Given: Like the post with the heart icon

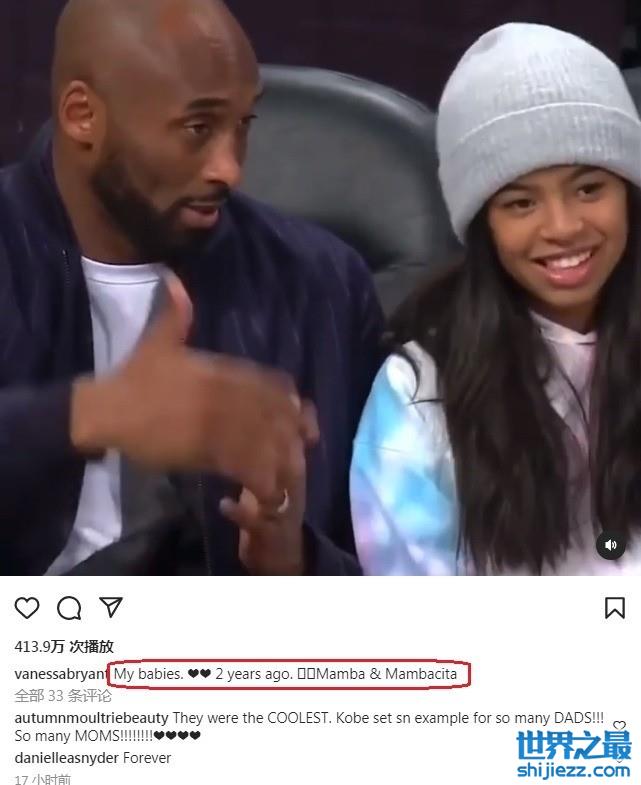Looking at the screenshot, I should [x=27, y=608].
